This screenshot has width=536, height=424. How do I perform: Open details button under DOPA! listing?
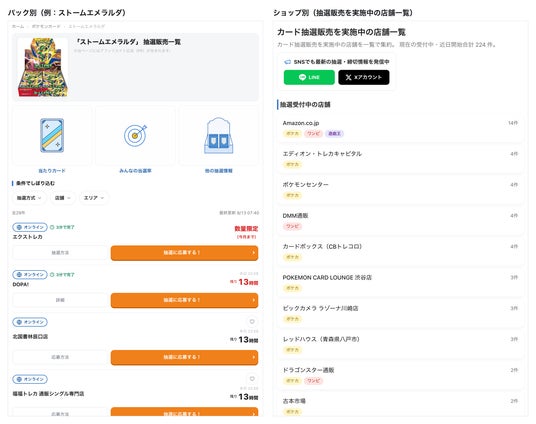60,300
